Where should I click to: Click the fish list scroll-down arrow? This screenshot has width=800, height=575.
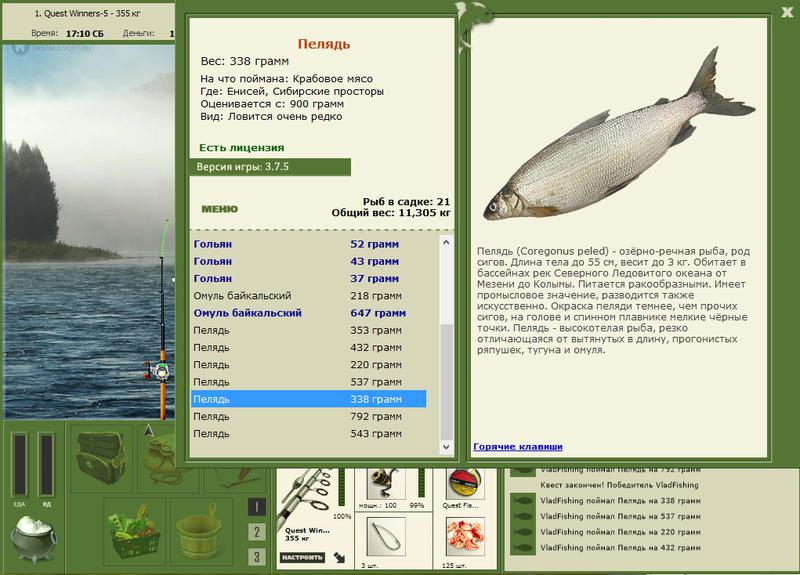446,447
